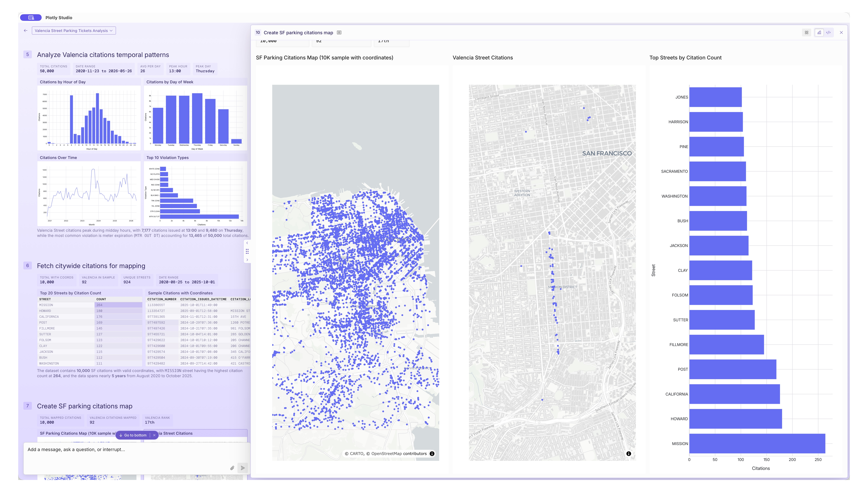Click the Valencia Street Citations map title
The image size is (868, 504).
(483, 58)
